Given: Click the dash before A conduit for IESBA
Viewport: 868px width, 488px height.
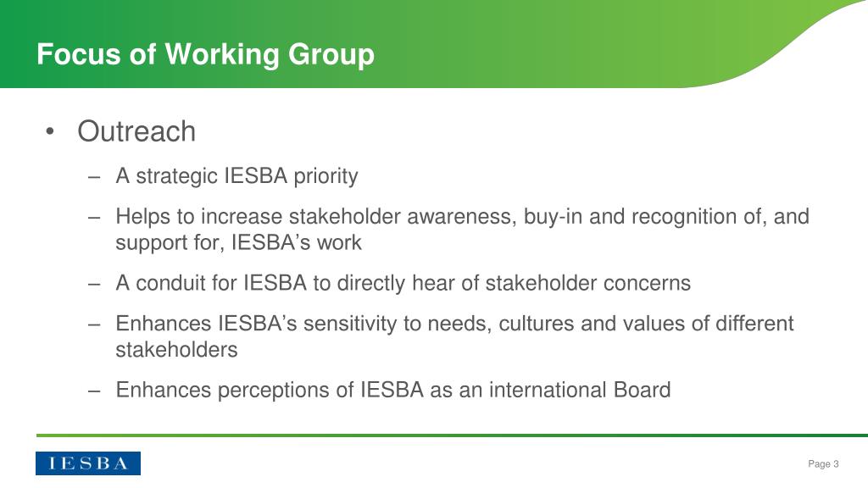Looking at the screenshot, I should coord(94,284).
